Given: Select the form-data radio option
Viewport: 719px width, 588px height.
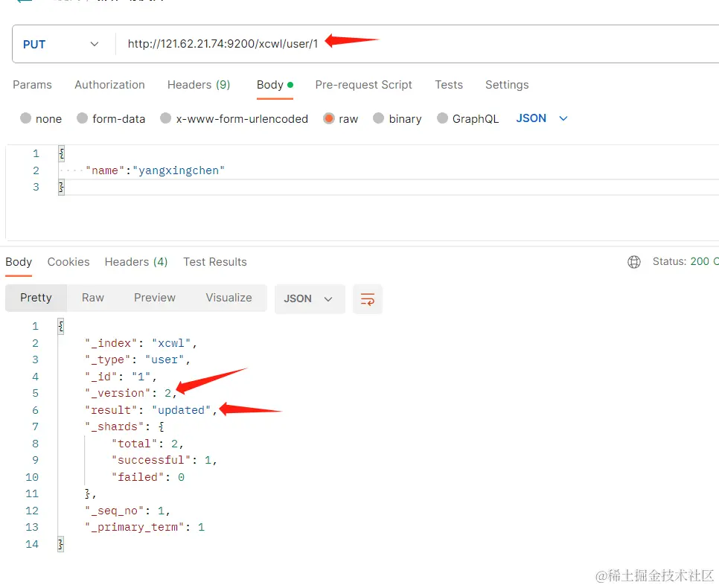Looking at the screenshot, I should coord(82,118).
